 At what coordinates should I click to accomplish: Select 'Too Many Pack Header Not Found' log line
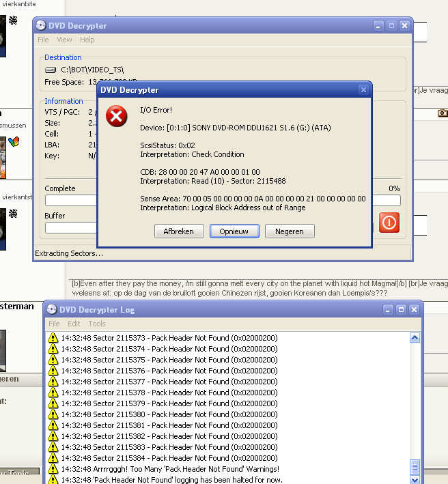[x=170, y=469]
